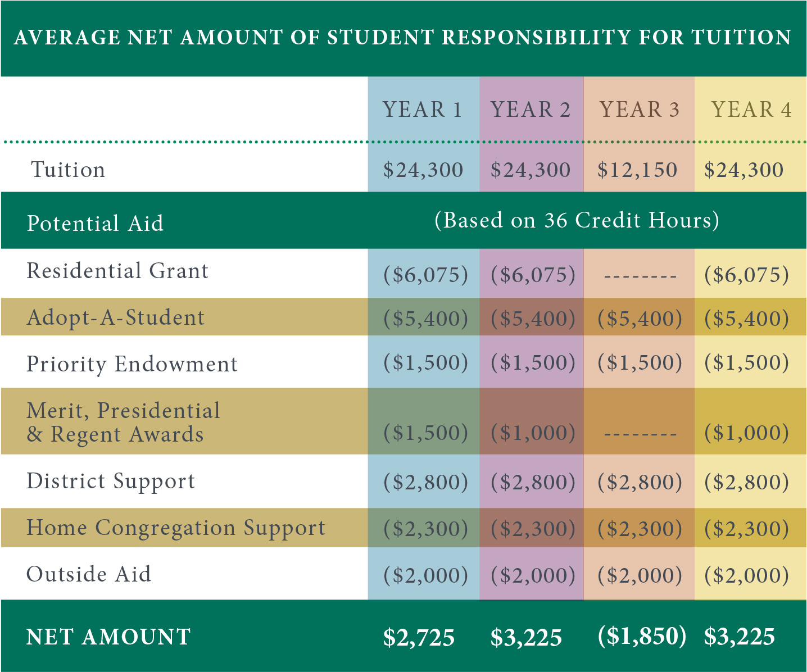807x672 pixels.
Task: Select the Year 3 net amount ($1,850)
Action: click(x=642, y=636)
